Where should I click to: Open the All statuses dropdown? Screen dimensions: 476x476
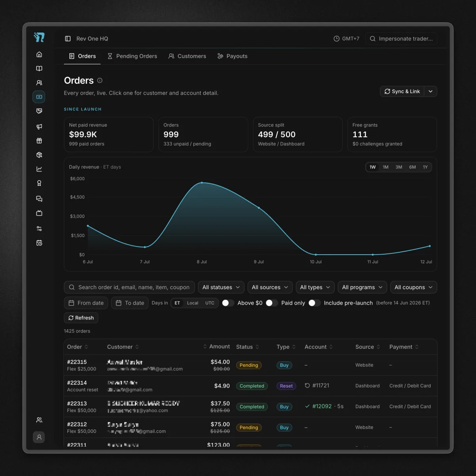coord(221,287)
